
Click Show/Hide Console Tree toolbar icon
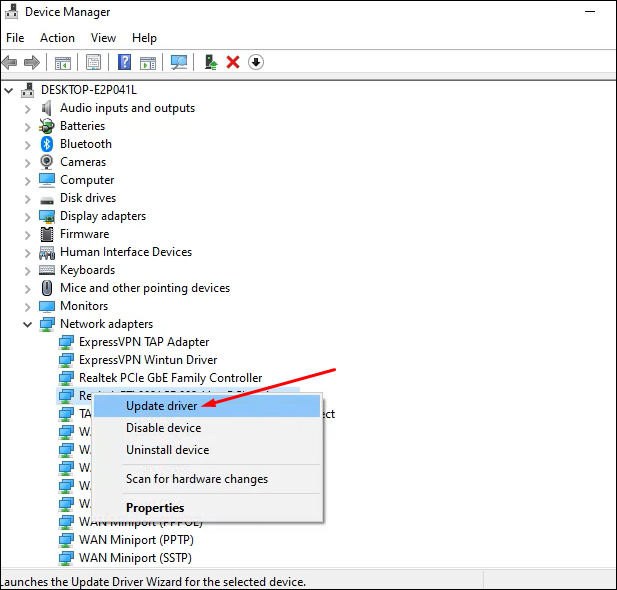click(x=63, y=63)
